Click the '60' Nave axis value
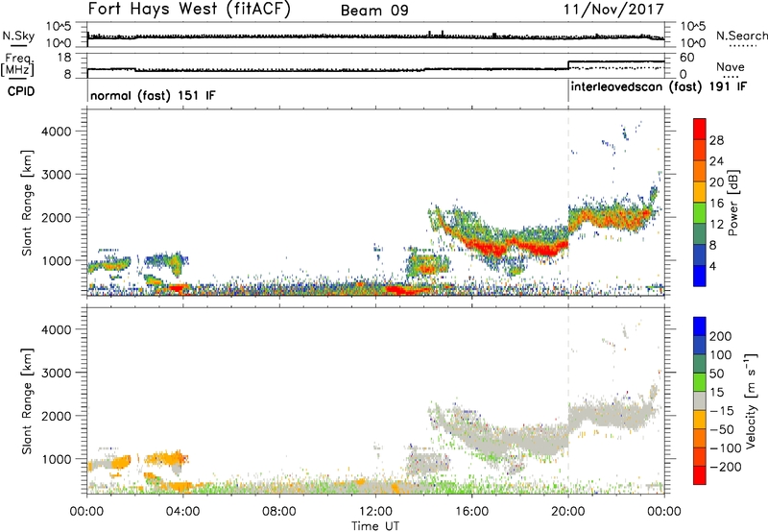Viewport: 768px width, 532px height. (x=687, y=58)
